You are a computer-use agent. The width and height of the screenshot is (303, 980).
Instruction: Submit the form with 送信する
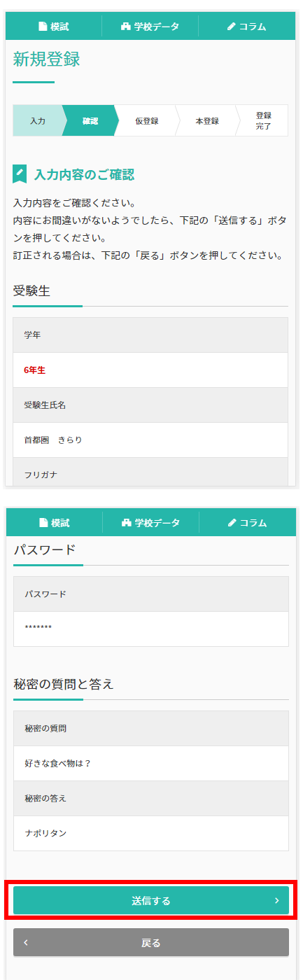coord(151,900)
